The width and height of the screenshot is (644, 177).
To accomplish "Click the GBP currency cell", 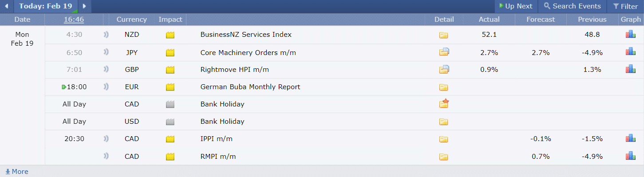I will pos(131,70).
